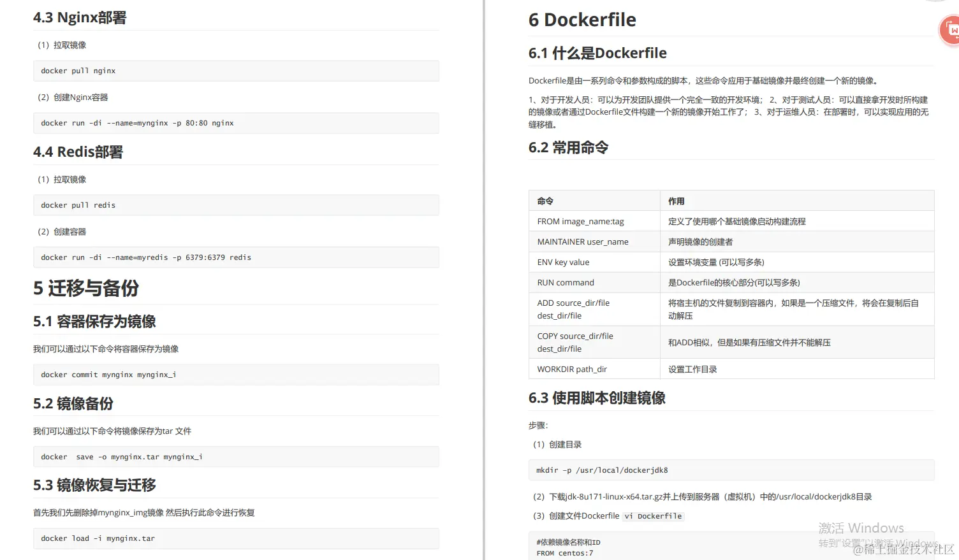Click the text "(2) 创建容器"

pyautogui.click(x=62, y=232)
